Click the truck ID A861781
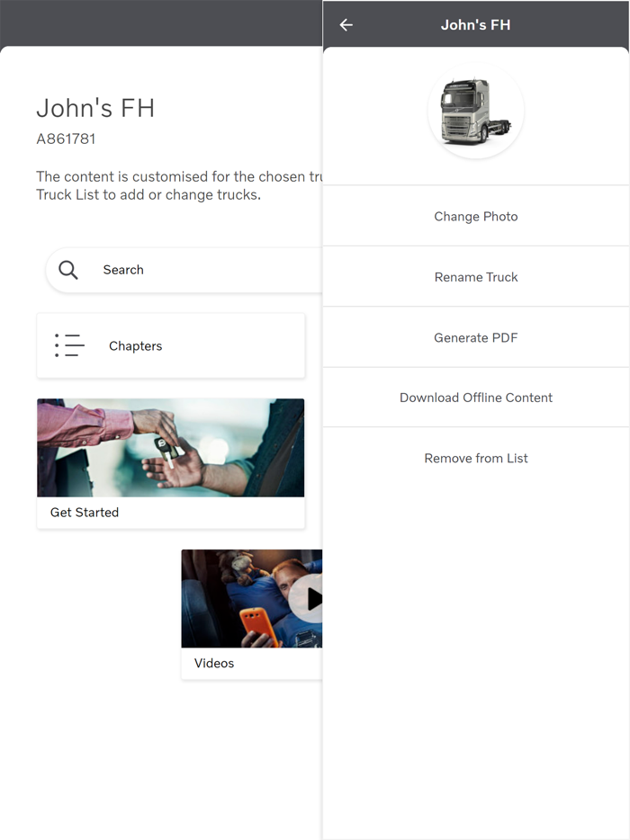Viewport: 630px width, 840px height. [x=66, y=139]
